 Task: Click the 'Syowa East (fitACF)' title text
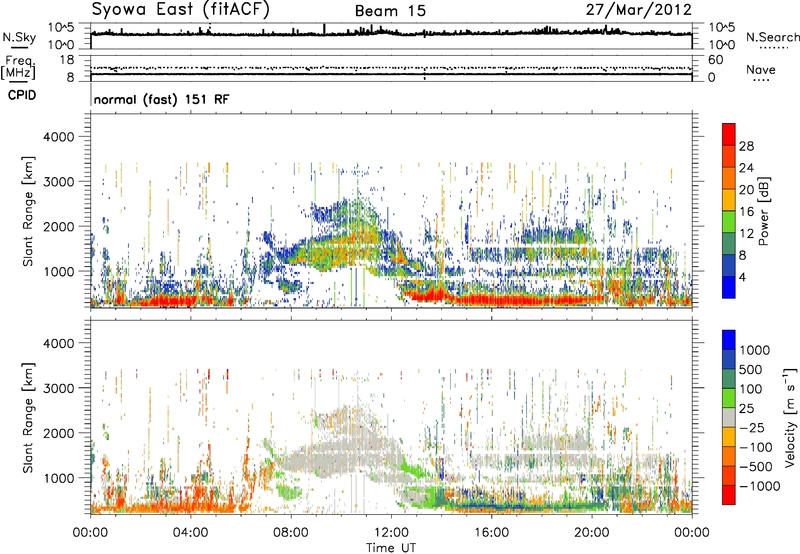tap(181, 10)
